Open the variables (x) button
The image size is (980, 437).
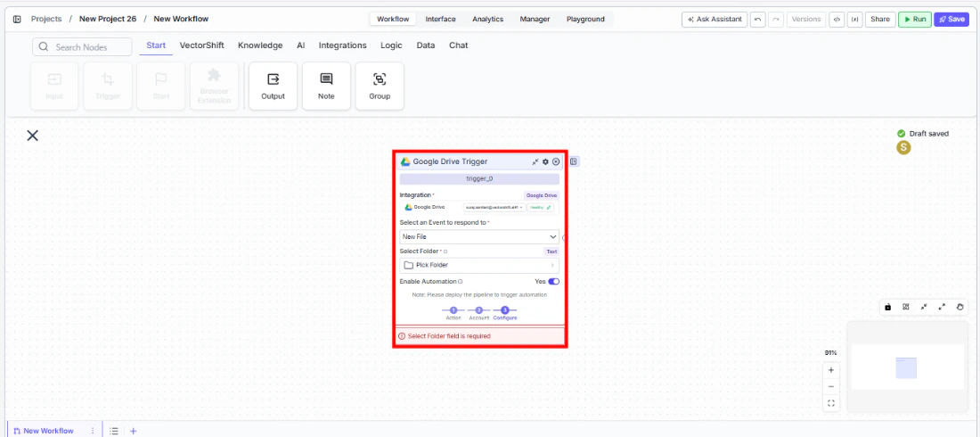pyautogui.click(x=854, y=20)
